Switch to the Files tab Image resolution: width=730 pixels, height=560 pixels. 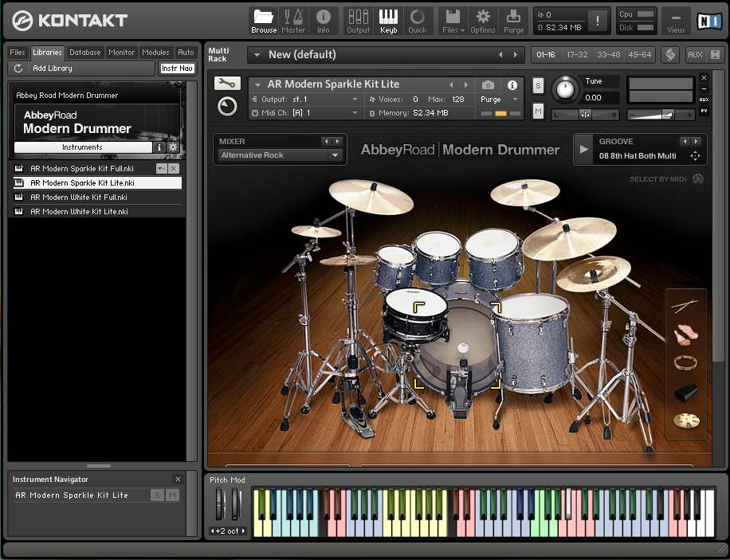(18, 52)
